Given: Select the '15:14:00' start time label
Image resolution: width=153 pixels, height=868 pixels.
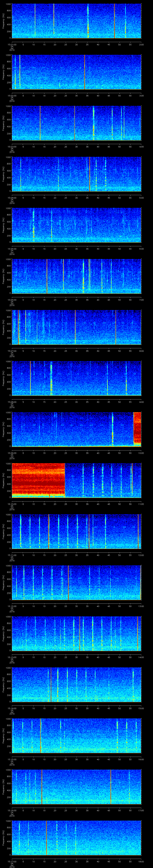Looking at the screenshot, I should (12, 708).
